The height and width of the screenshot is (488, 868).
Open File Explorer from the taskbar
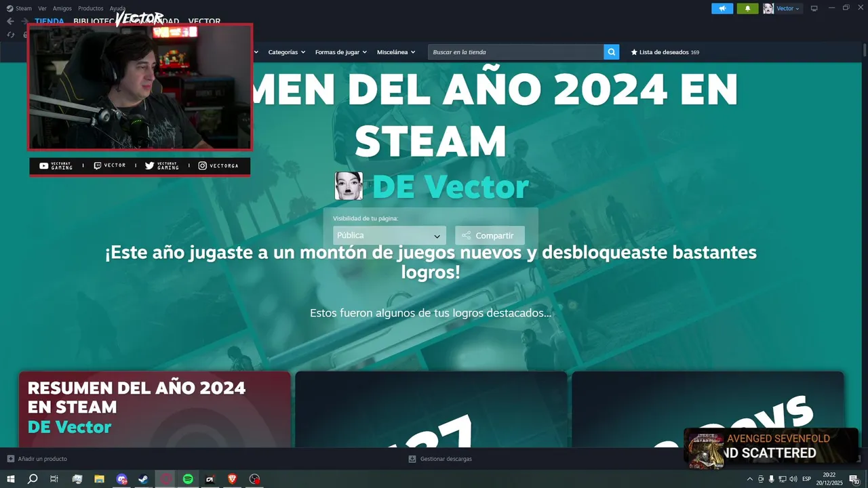pyautogui.click(x=99, y=479)
